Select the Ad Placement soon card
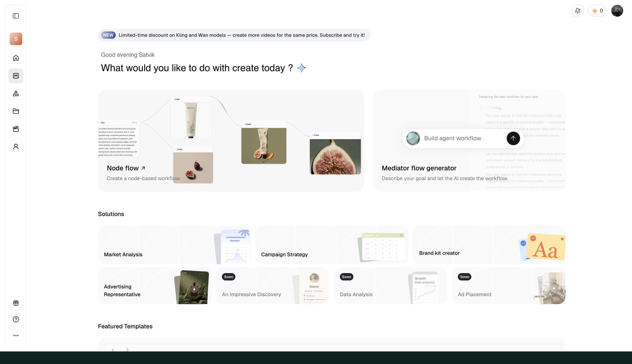 click(509, 286)
